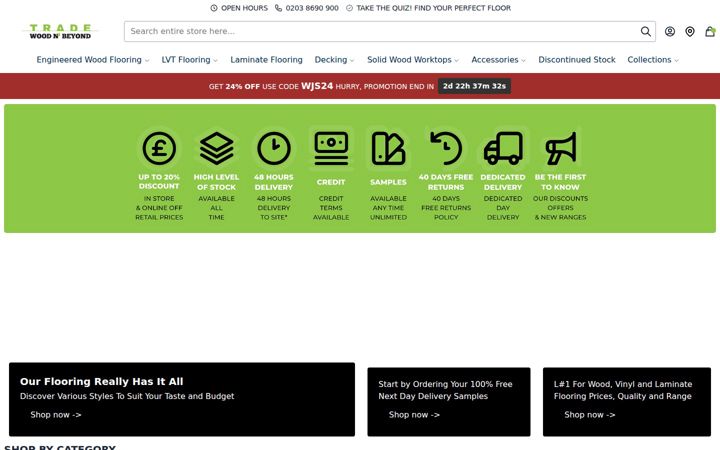Click the 40 days free returns icon
Screen dimensions: 720x450
[x=445, y=148]
